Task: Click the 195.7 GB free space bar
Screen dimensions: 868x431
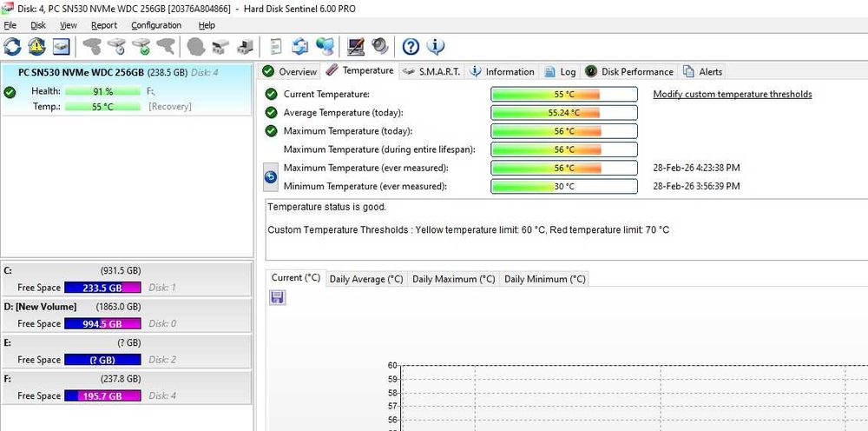Action: 102,395
